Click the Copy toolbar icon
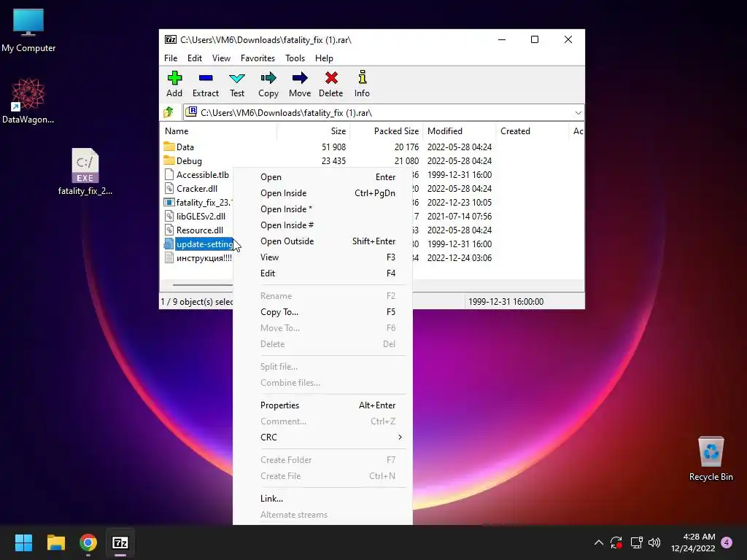 click(x=268, y=85)
